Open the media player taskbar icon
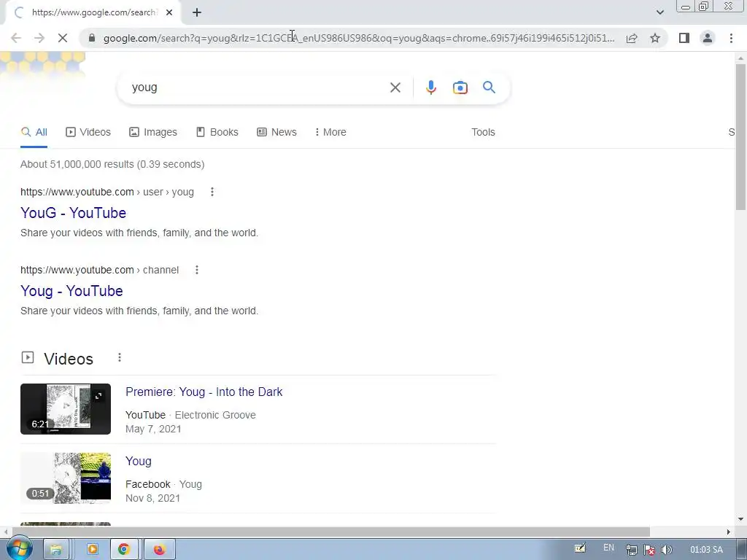Screen dimensions: 747x560 click(93, 550)
